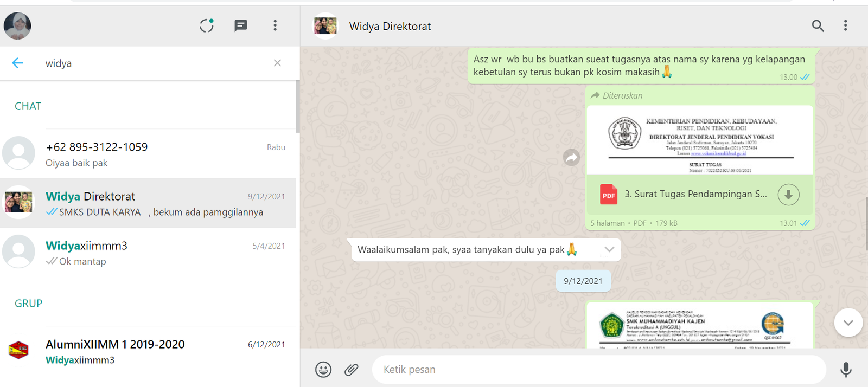868x387 pixels.
Task: Click the red PDF file icon
Action: [609, 195]
